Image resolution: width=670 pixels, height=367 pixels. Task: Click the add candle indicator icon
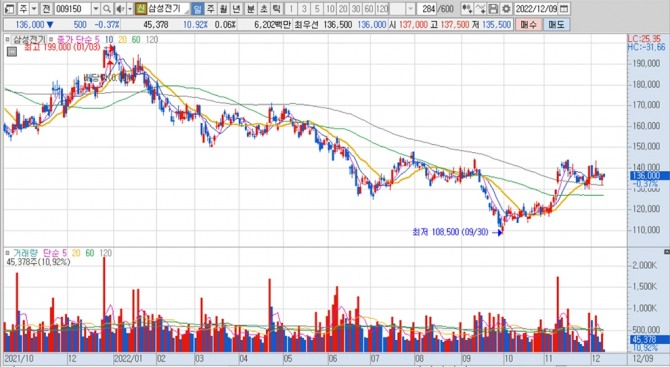467,9
